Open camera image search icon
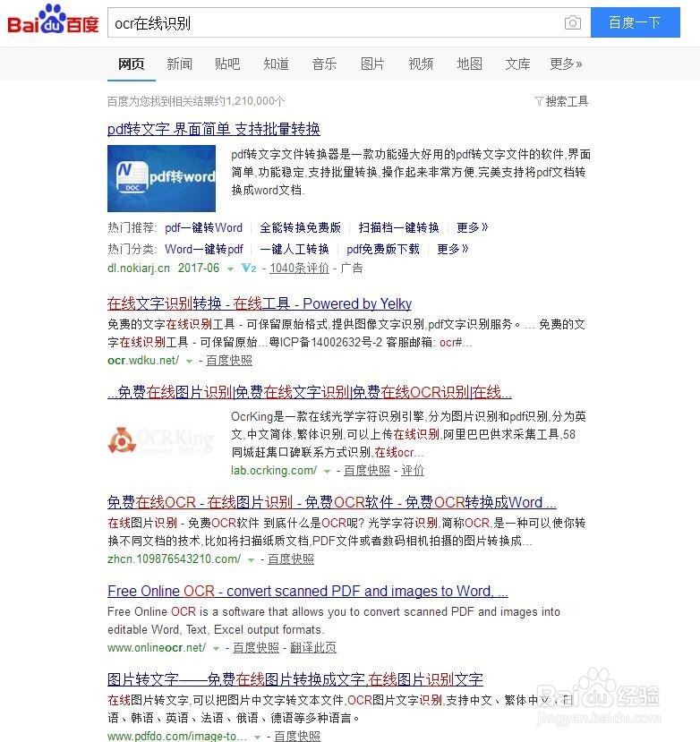The width and height of the screenshot is (700, 742). (x=573, y=22)
